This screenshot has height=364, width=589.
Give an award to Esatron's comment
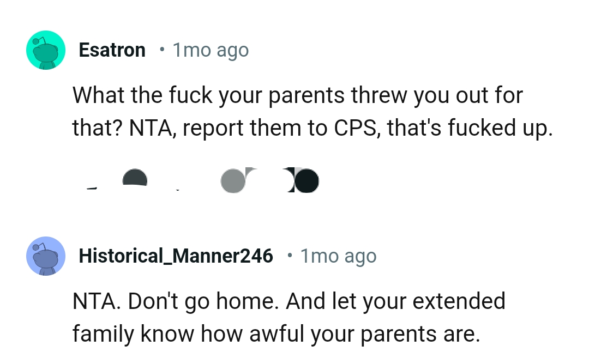click(235, 180)
